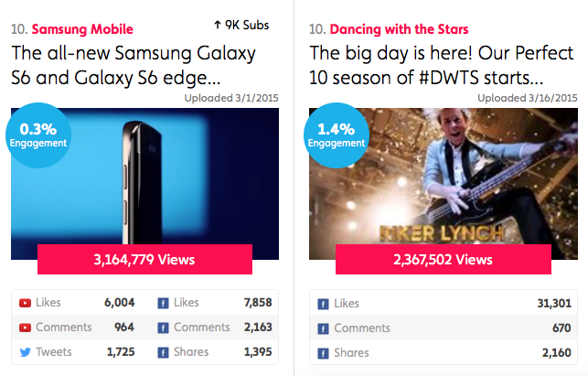Click Facebook icon beside Likes 7,858
This screenshot has height=376, width=588.
point(163,303)
